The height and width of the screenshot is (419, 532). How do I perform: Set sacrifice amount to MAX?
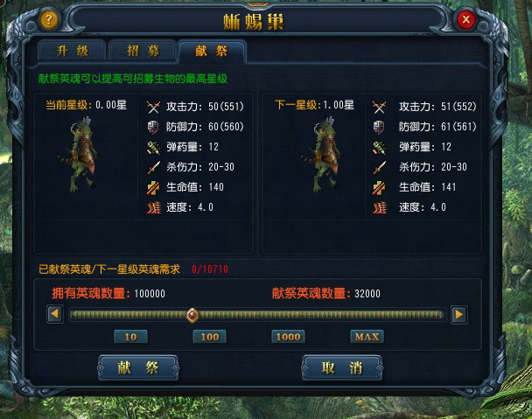click(367, 337)
